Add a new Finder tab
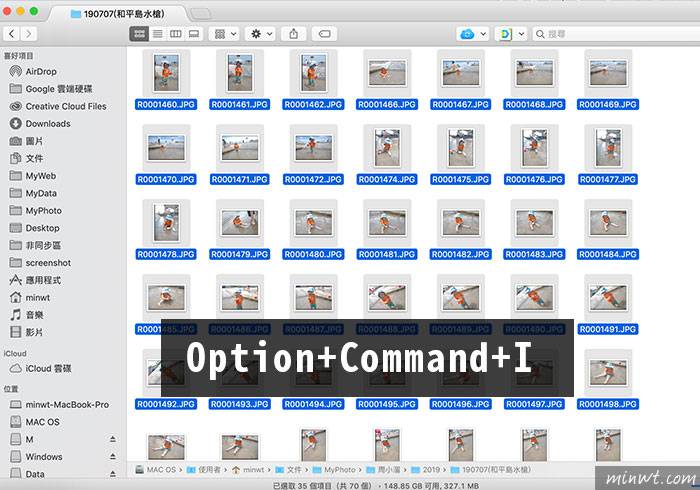The image size is (700, 490). coord(200,12)
